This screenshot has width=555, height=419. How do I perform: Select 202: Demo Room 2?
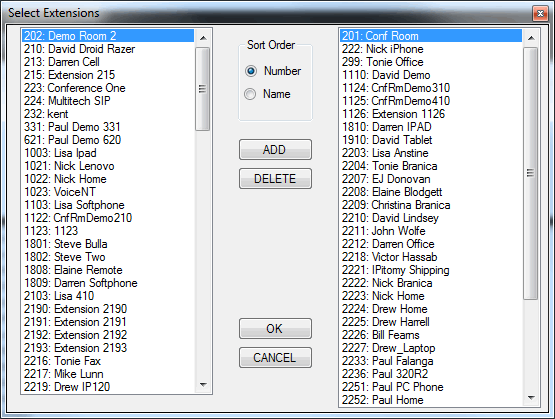pyautogui.click(x=108, y=36)
